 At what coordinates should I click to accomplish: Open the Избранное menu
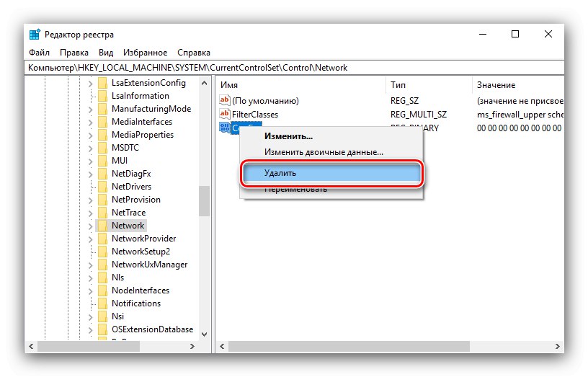coord(145,53)
